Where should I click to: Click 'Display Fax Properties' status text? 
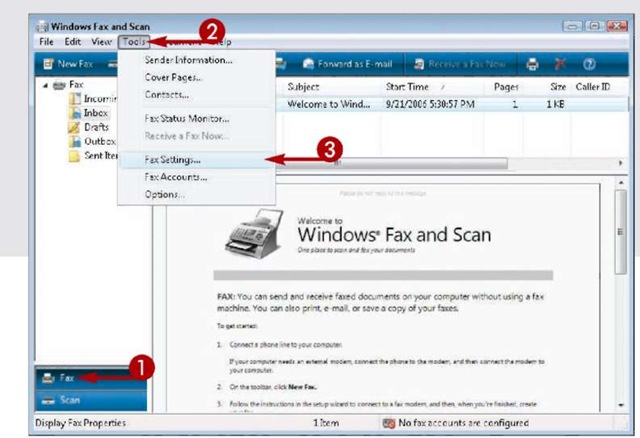(80, 423)
